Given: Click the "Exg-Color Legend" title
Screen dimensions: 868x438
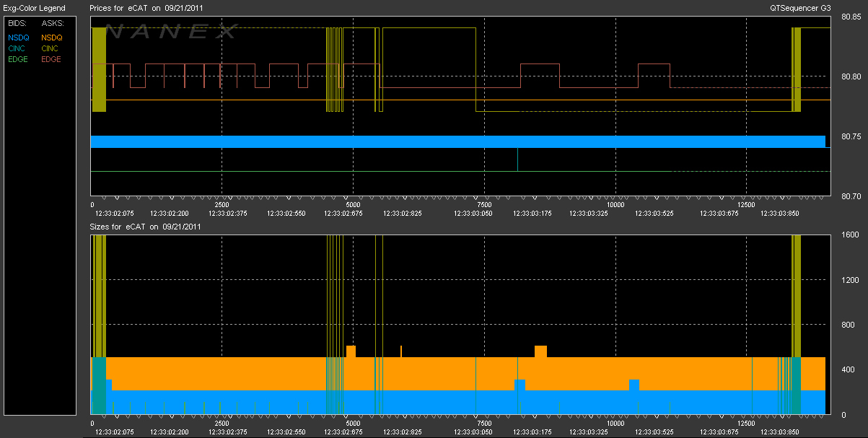Looking at the screenshot, I should [35, 8].
